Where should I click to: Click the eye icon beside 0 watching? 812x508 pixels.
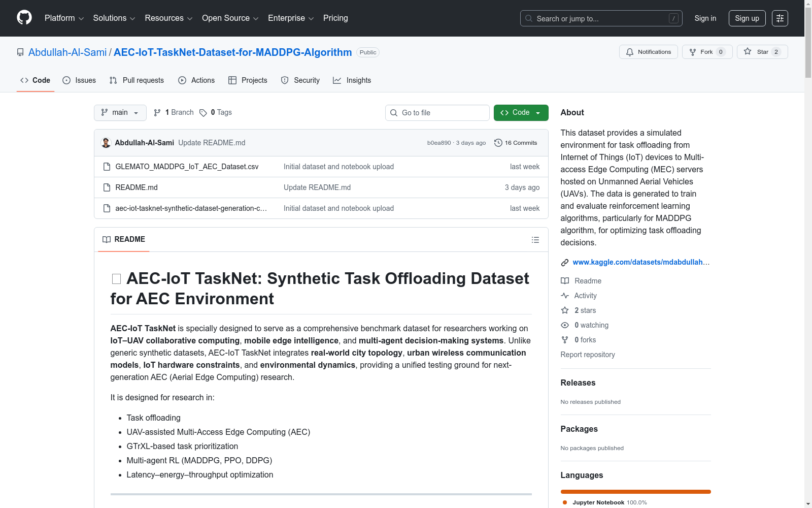coord(565,325)
